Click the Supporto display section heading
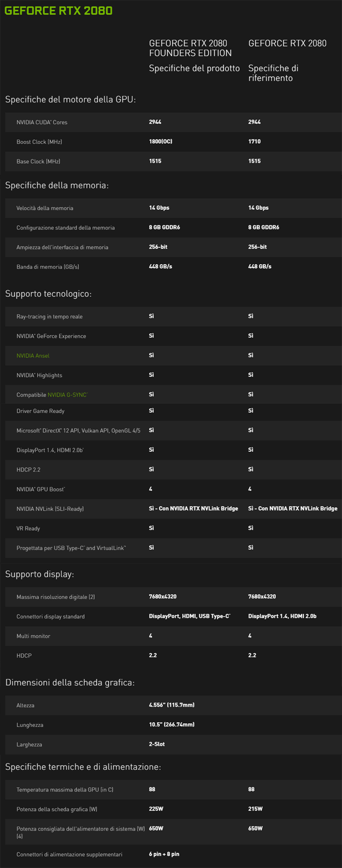 40,574
